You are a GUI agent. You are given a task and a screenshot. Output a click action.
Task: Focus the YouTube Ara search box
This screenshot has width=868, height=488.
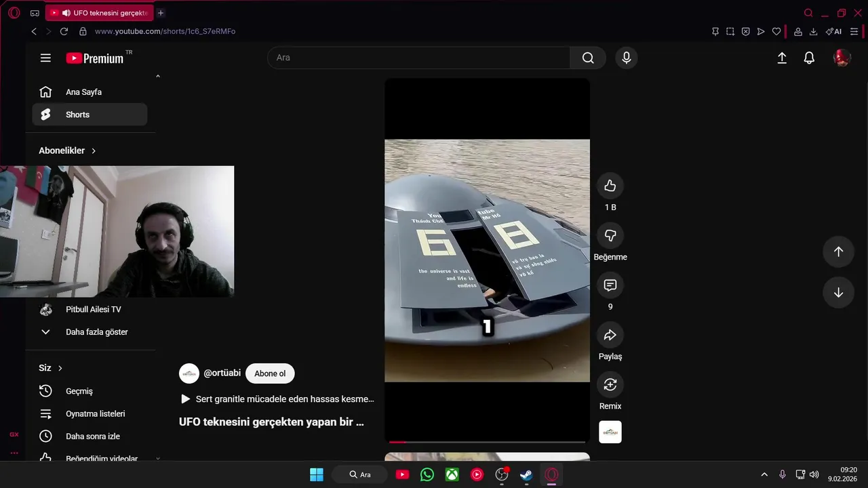click(419, 58)
